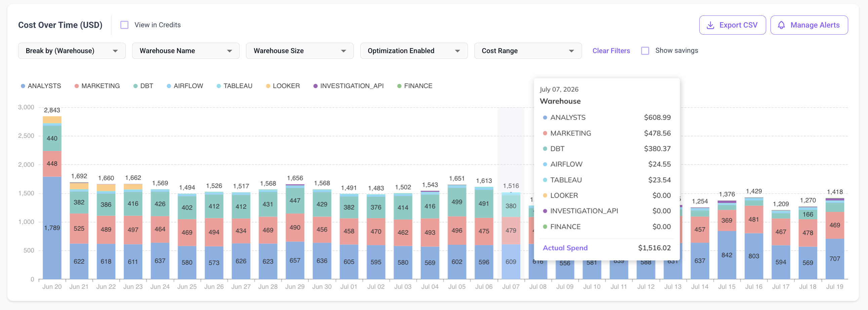Click the MARKETING $478.56 value in tooltip

[x=657, y=133]
